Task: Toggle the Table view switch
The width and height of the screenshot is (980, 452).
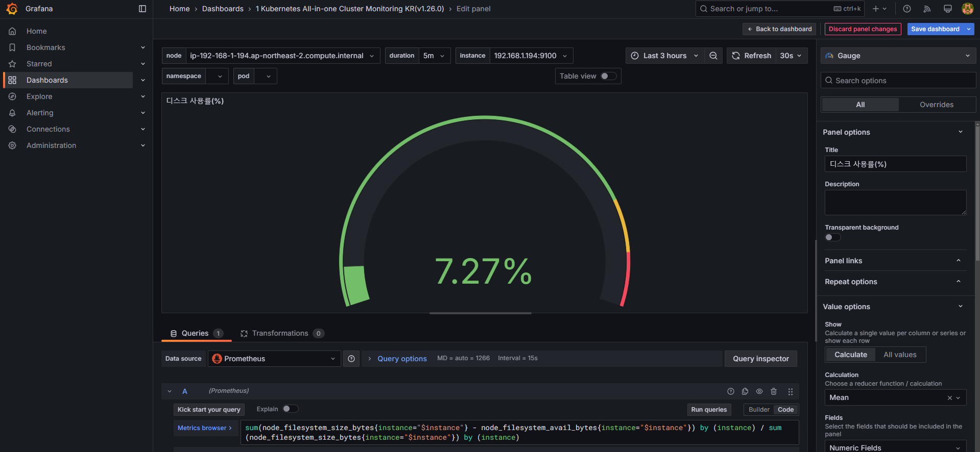Action: (x=608, y=76)
